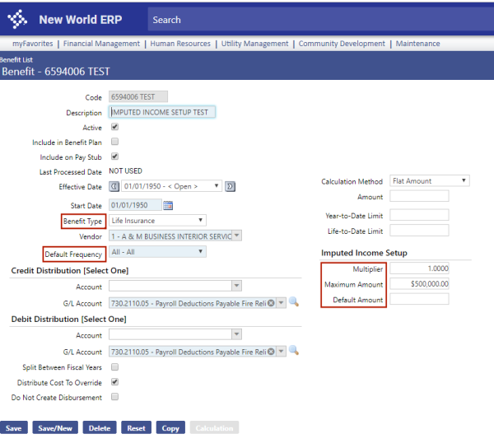Viewport: 494px width, 448px height.
Task: Search Debit Distribution G/L Account with magnifier
Action: (294, 352)
